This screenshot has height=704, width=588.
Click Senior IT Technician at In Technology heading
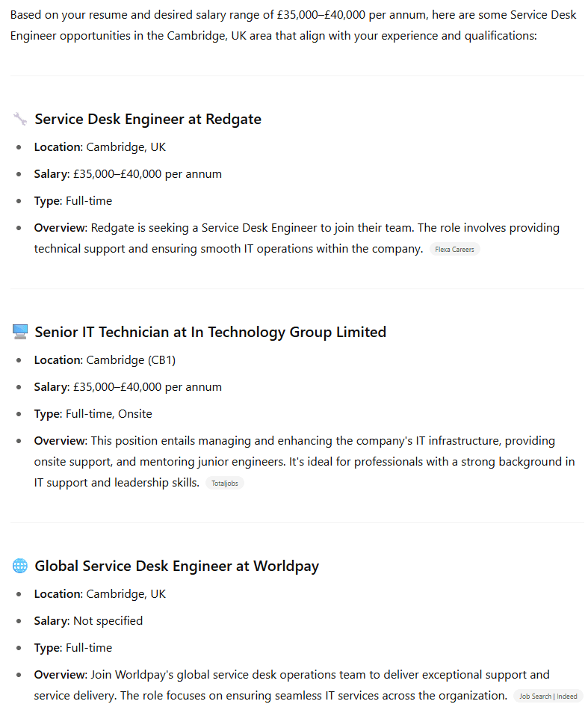click(x=210, y=332)
